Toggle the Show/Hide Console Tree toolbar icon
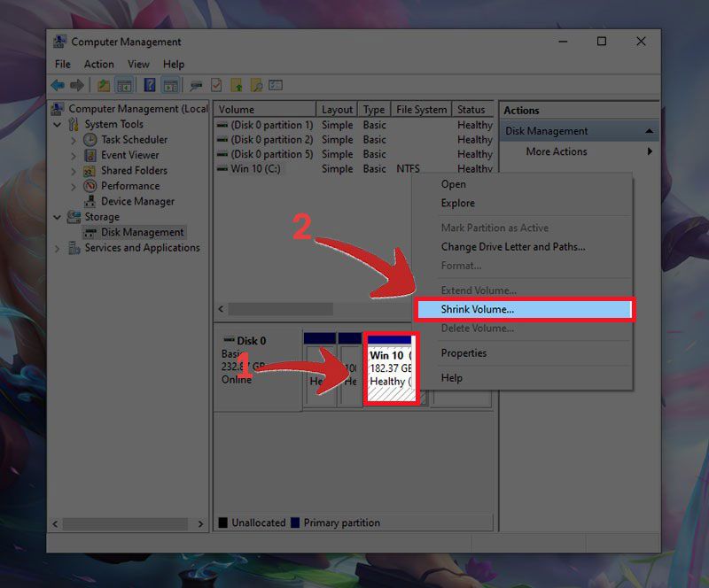Viewport: 709px width, 588px height. (124, 85)
